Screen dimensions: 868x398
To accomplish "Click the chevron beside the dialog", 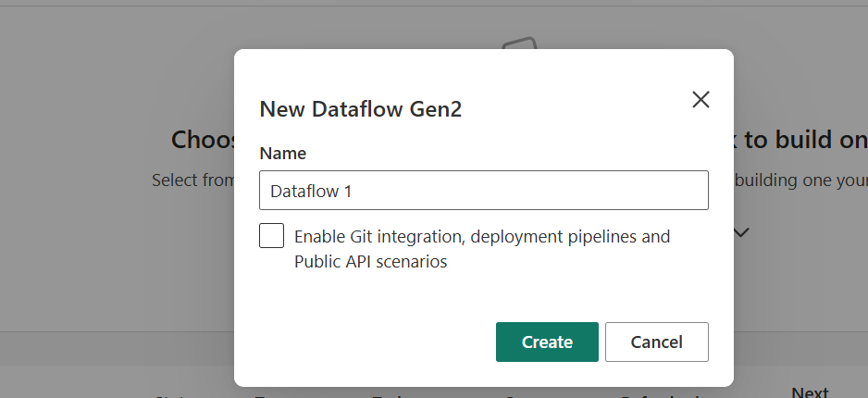I will coord(741,232).
